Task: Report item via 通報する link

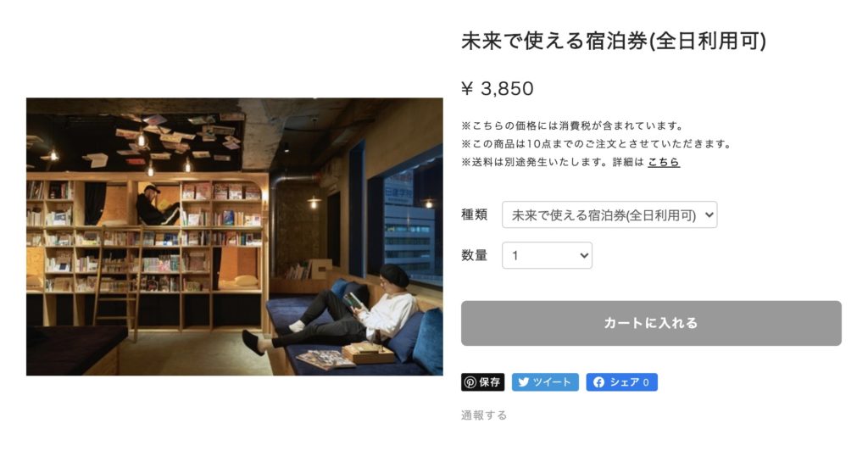Action: (x=484, y=415)
